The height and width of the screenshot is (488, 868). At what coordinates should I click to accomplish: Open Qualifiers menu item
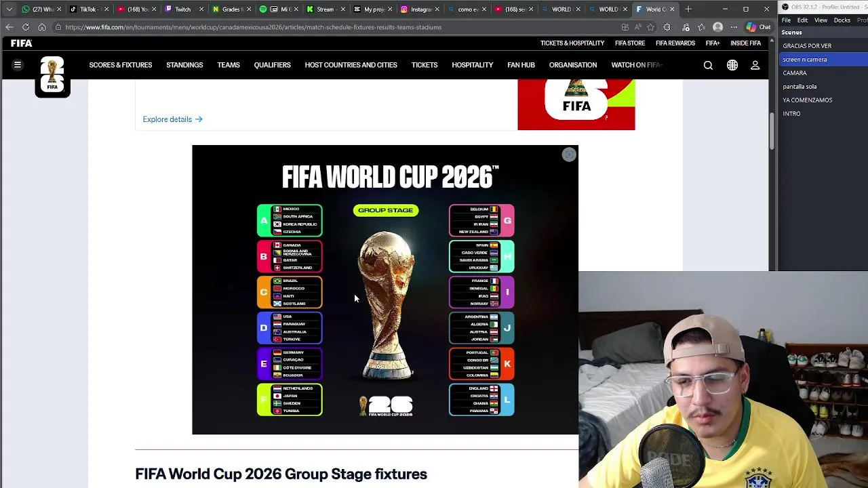(272, 65)
